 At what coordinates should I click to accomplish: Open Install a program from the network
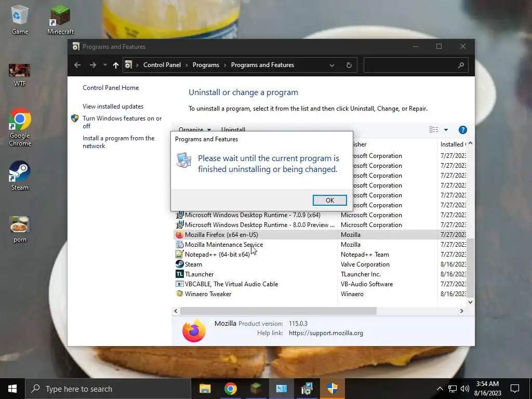pos(118,142)
